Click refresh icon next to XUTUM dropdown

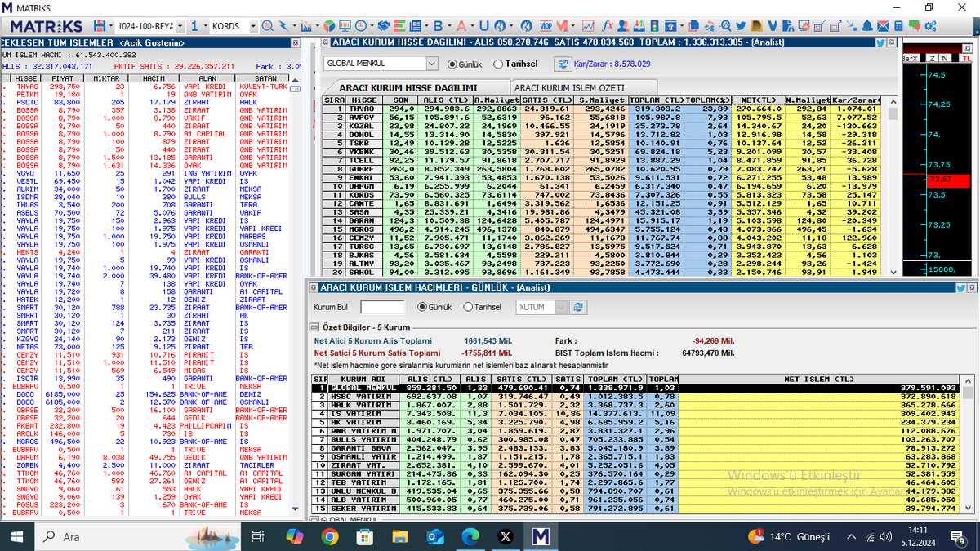[x=579, y=307]
